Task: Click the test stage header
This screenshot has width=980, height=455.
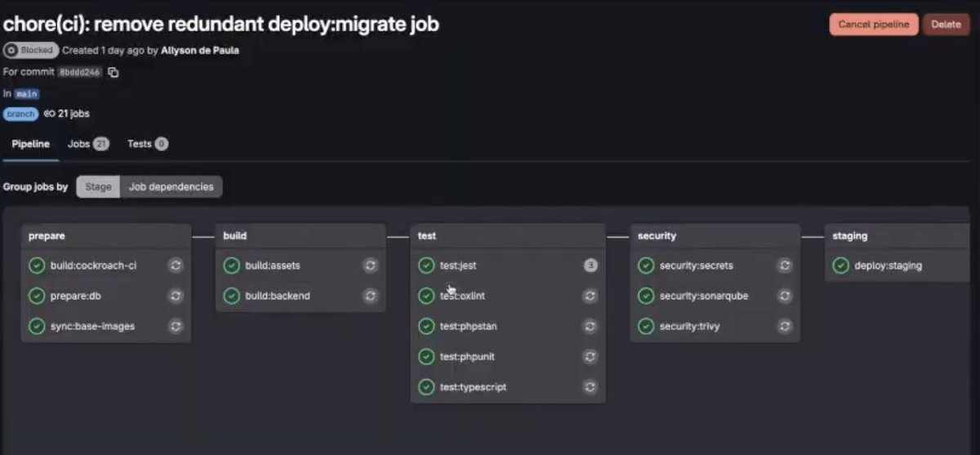Action: pyautogui.click(x=427, y=236)
